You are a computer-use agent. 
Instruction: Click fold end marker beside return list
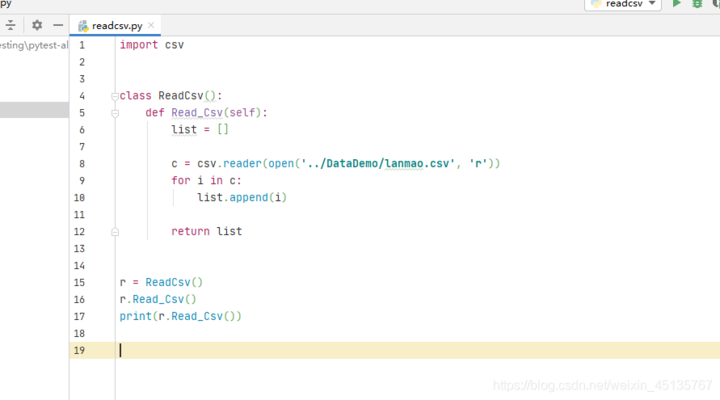point(115,231)
